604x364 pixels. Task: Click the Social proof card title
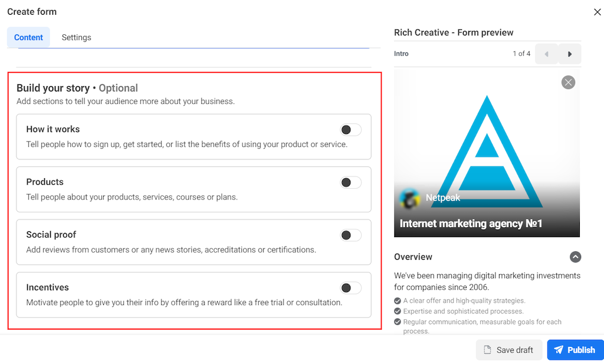point(51,235)
